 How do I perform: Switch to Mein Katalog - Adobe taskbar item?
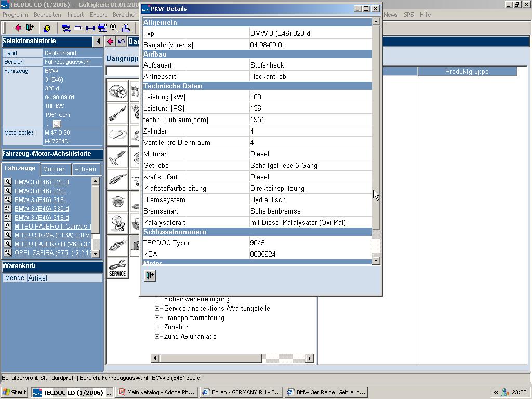pos(157,392)
